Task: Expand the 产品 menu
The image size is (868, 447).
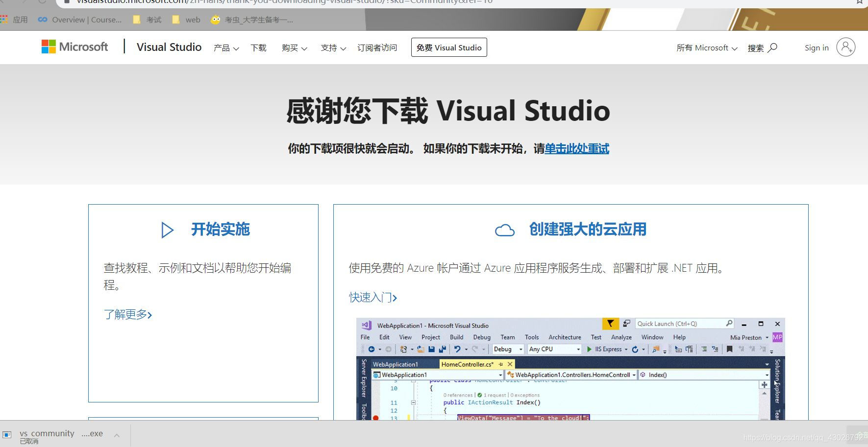Action: click(x=226, y=47)
